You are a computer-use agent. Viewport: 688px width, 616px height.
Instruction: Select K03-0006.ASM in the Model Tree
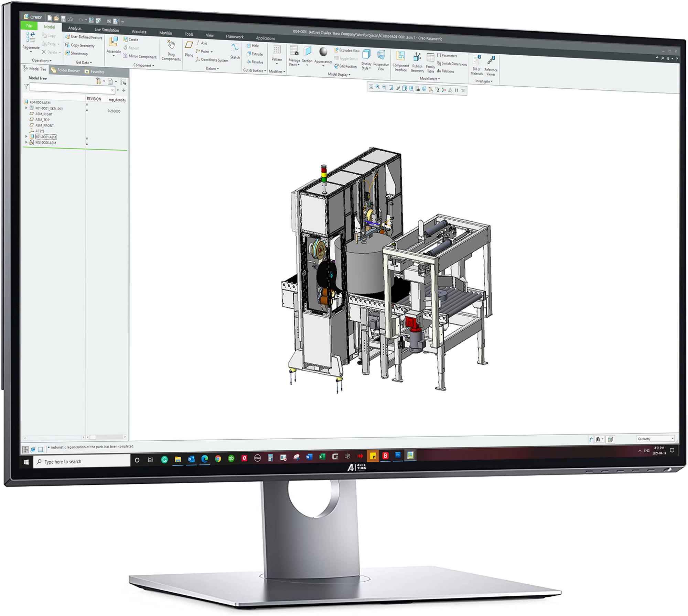(x=46, y=142)
